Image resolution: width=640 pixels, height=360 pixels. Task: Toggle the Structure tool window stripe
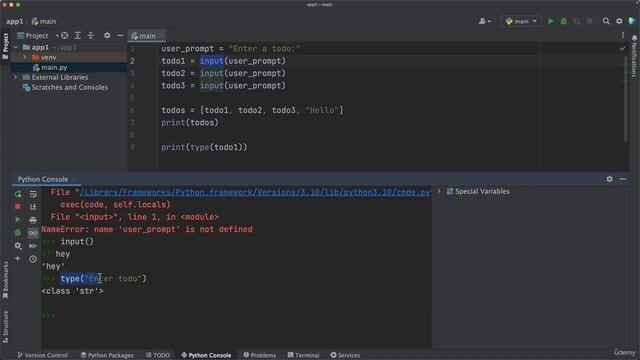[x=5, y=326]
